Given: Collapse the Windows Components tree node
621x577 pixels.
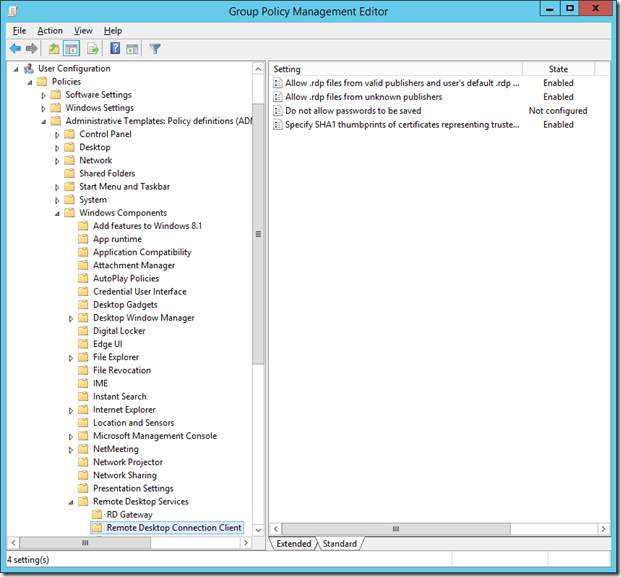Looking at the screenshot, I should (57, 213).
